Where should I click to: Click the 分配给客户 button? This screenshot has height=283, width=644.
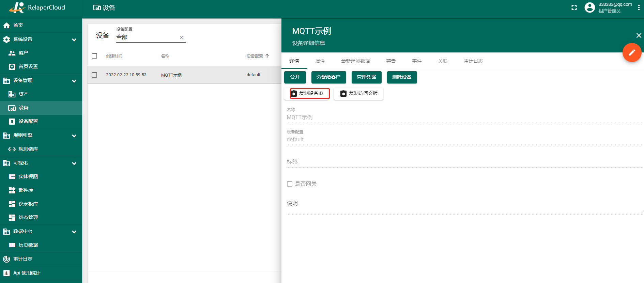coord(328,77)
